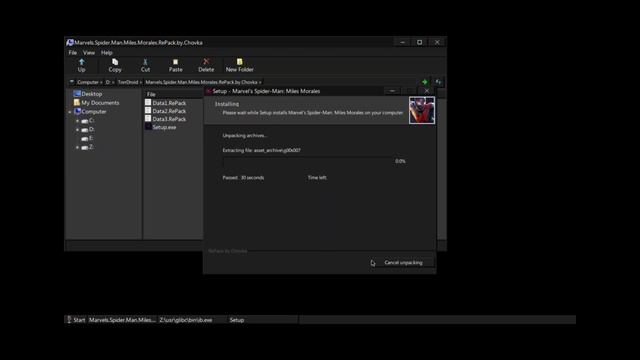Select the C: drive label in tree
This screenshot has height=360, width=640.
(91, 121)
